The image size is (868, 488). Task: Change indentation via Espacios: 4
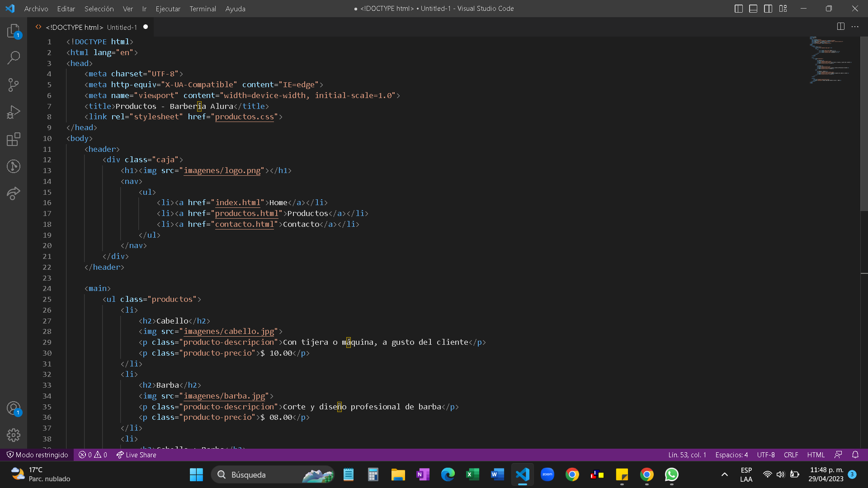pos(731,455)
